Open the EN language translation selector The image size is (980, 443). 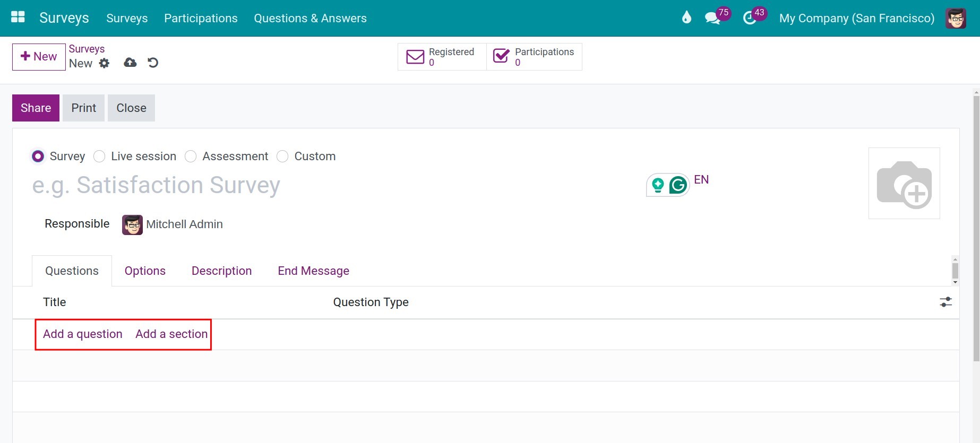701,180
